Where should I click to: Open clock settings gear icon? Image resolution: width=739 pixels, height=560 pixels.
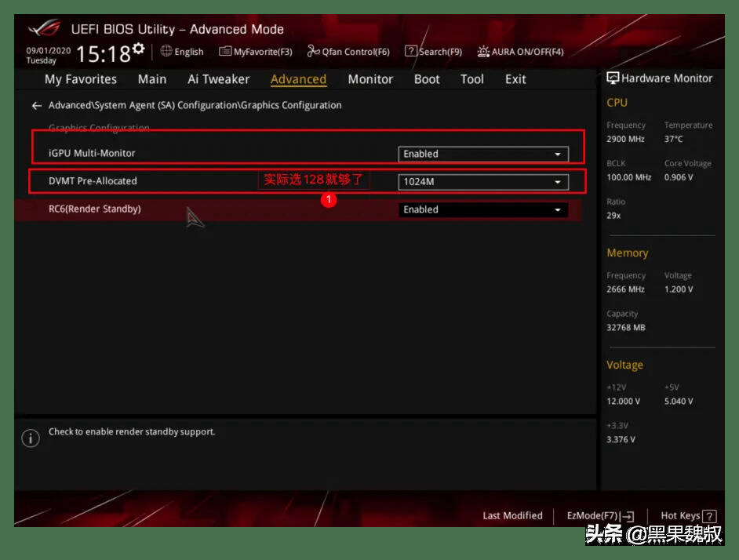(x=139, y=48)
